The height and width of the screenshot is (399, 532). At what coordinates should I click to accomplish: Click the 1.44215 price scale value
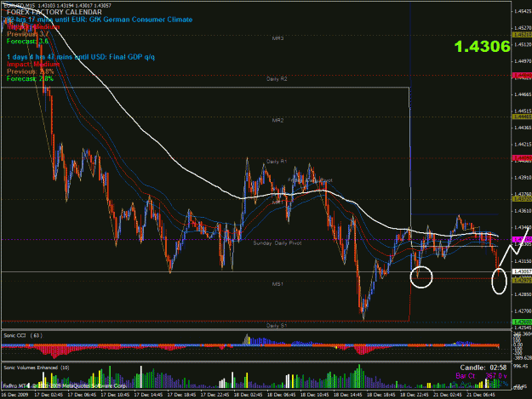(523, 144)
